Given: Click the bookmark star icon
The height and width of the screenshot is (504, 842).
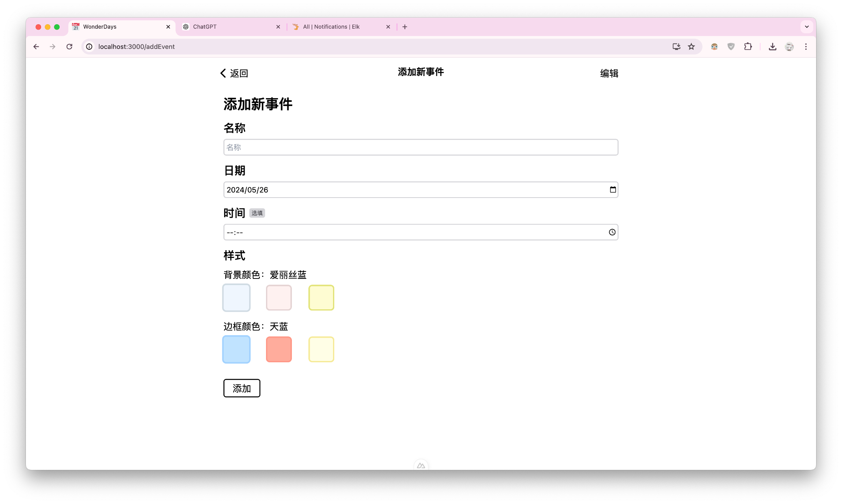Looking at the screenshot, I should pos(692,46).
